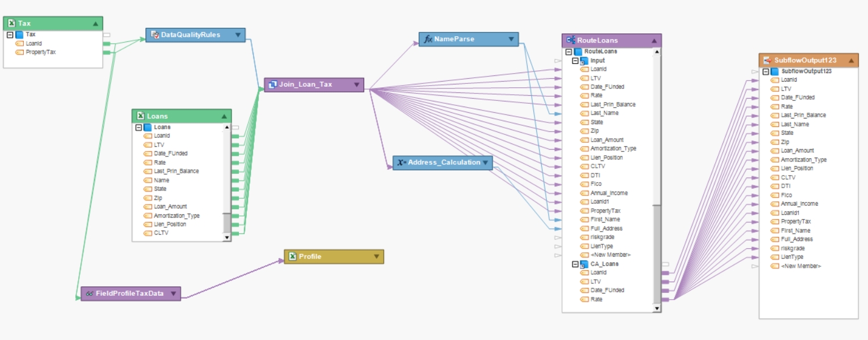
Task: Click the Profile Excel icon
Action: pos(293,257)
